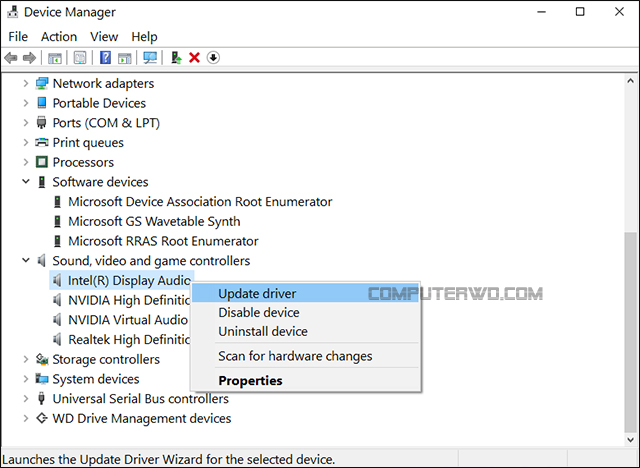
Task: Click the Sound, video and game controllers speaker icon
Action: coord(42,261)
